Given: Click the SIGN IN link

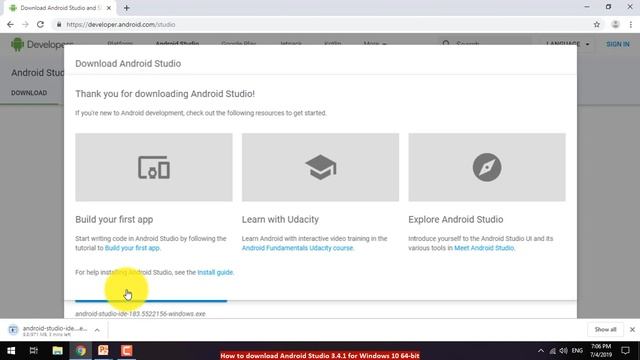Looking at the screenshot, I should tap(618, 44).
